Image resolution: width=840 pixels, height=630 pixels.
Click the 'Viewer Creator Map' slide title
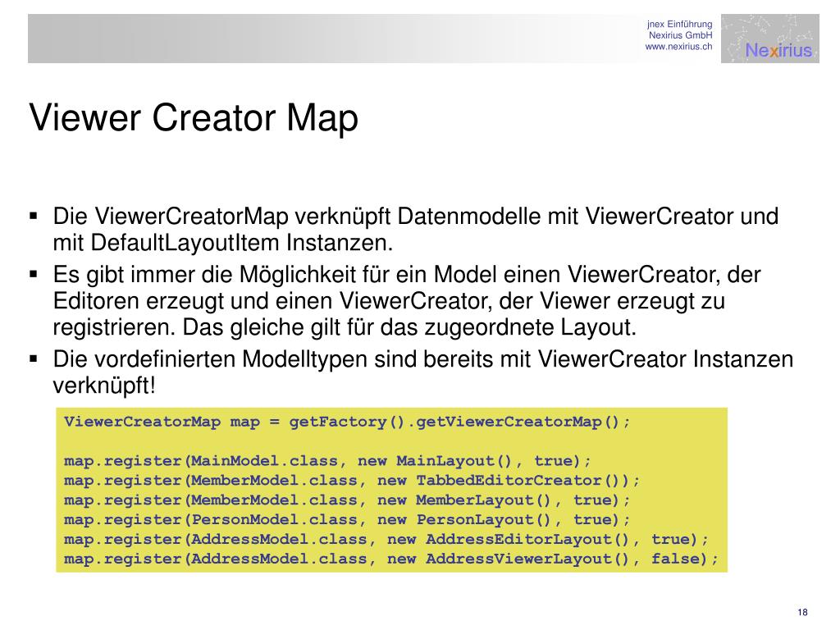pyautogui.click(x=194, y=118)
